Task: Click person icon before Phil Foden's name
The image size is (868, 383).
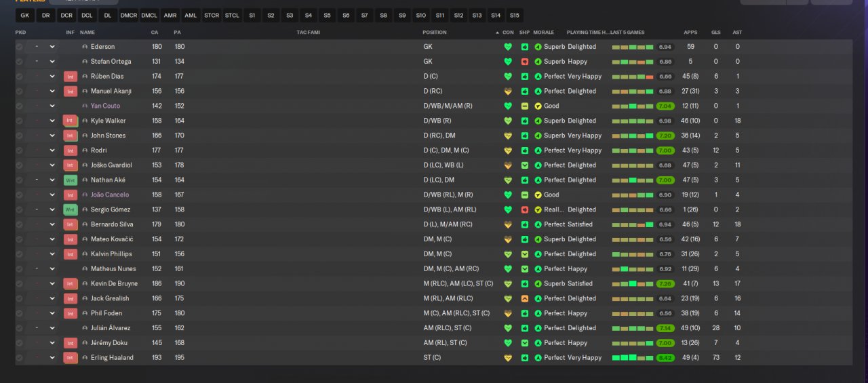Action: point(85,313)
